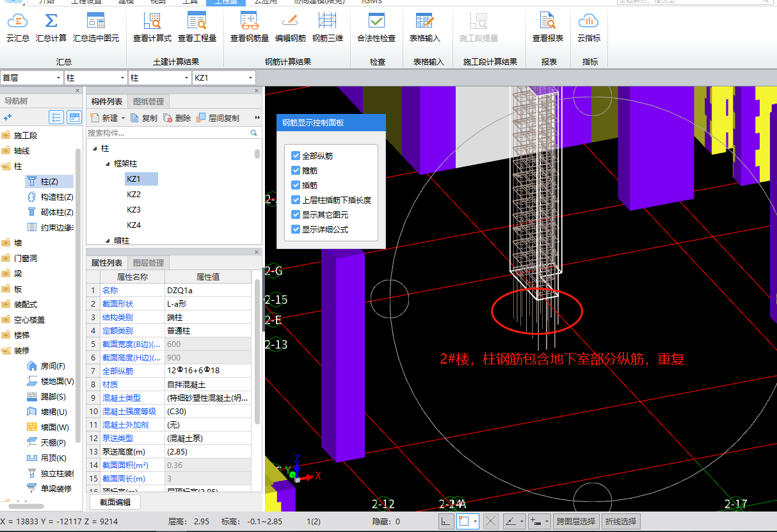Click 全部纵筋 property value cell

point(208,371)
